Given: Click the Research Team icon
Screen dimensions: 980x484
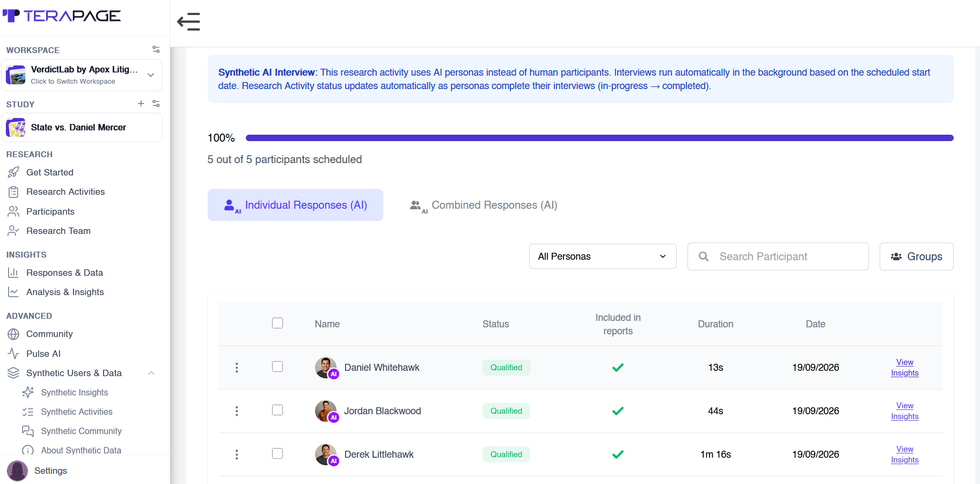Looking at the screenshot, I should (x=13, y=231).
